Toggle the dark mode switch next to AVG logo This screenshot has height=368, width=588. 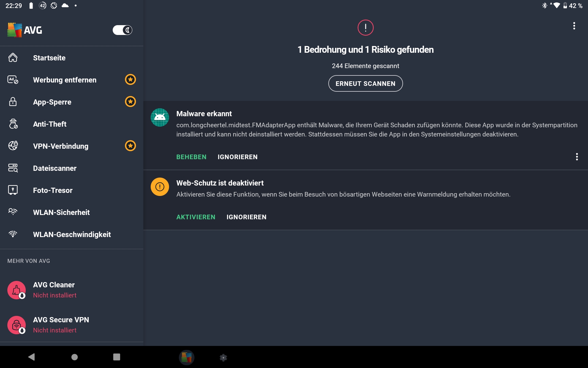pos(123,30)
